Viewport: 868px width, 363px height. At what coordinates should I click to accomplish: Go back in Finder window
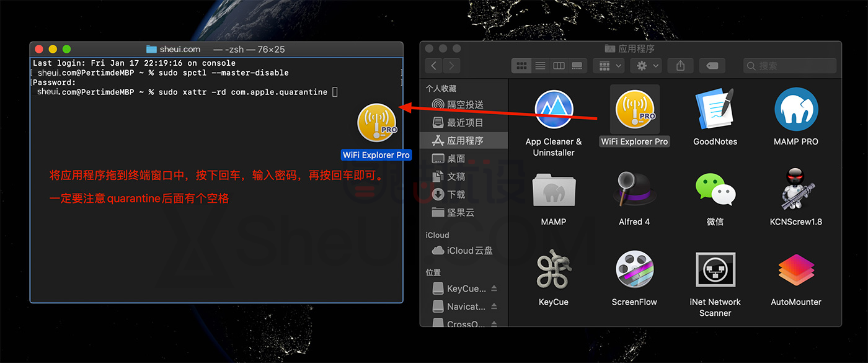pos(433,65)
